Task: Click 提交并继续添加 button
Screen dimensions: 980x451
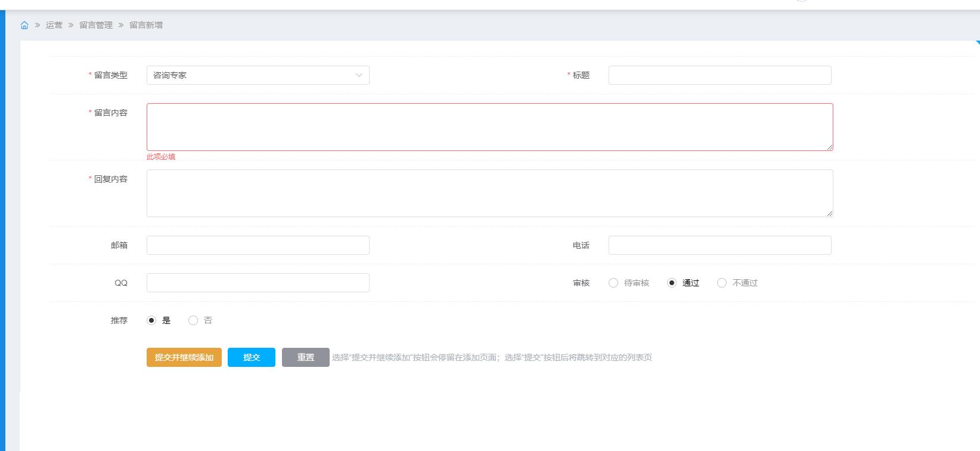Action: (184, 357)
